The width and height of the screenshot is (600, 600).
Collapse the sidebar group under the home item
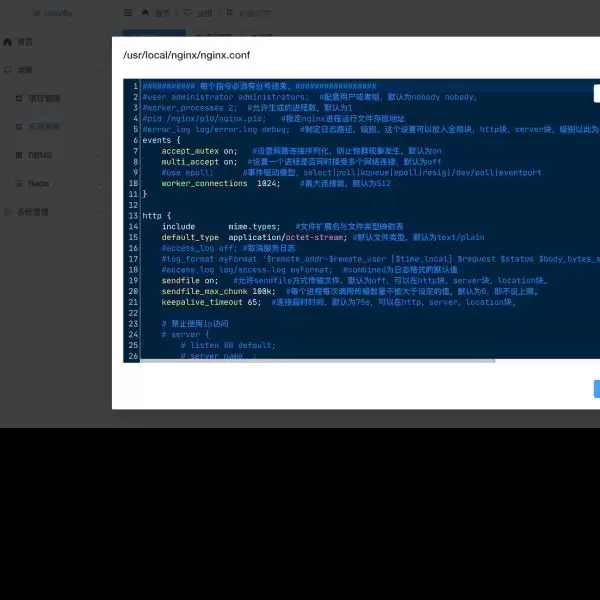click(x=99, y=70)
